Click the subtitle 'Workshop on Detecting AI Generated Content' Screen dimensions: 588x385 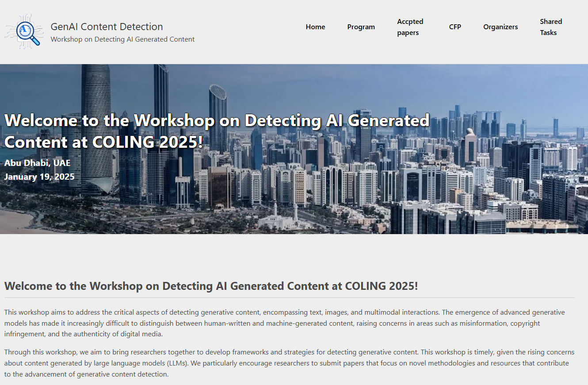[x=122, y=39]
